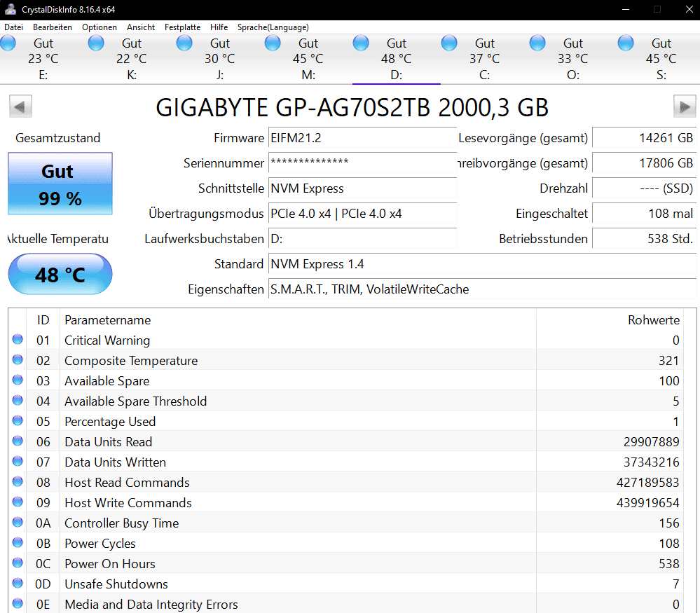Click status dot for Controller Busy Time
This screenshot has height=613, width=700.
[18, 522]
